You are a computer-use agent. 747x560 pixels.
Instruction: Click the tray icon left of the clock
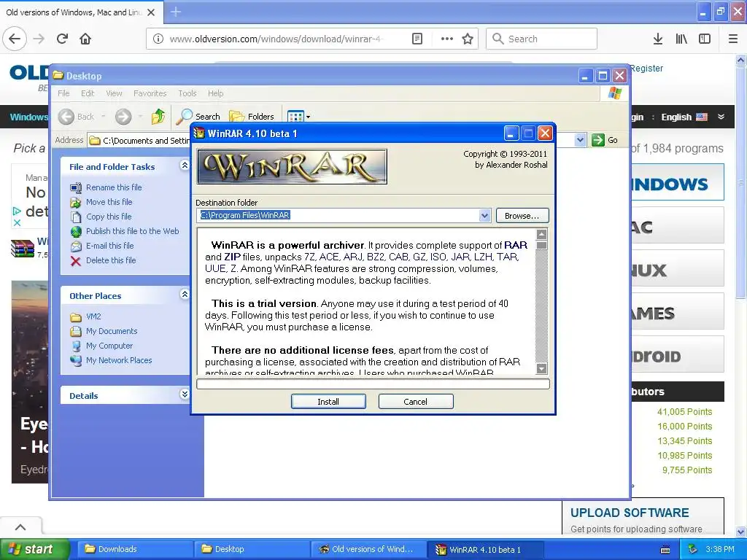[693, 550]
